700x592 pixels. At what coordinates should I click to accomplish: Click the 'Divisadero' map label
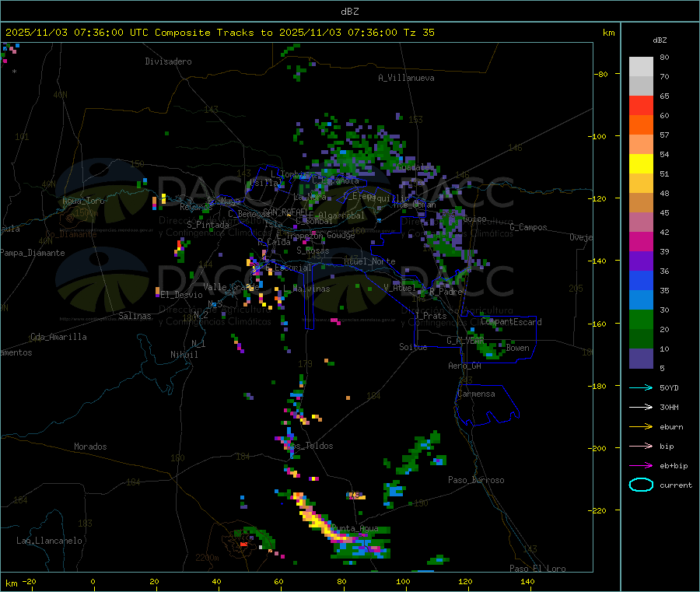pyautogui.click(x=168, y=61)
